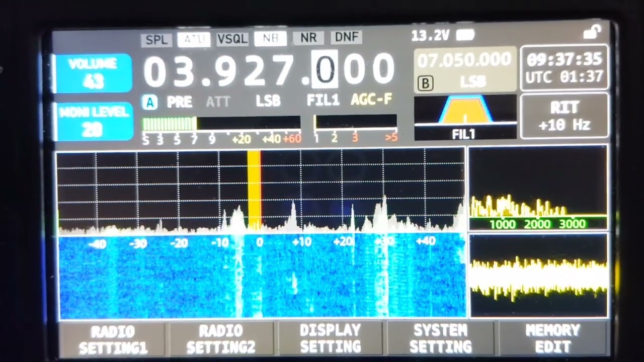Tap the S-meter signal bar
The height and width of the screenshot is (362, 644).
(x=221, y=123)
